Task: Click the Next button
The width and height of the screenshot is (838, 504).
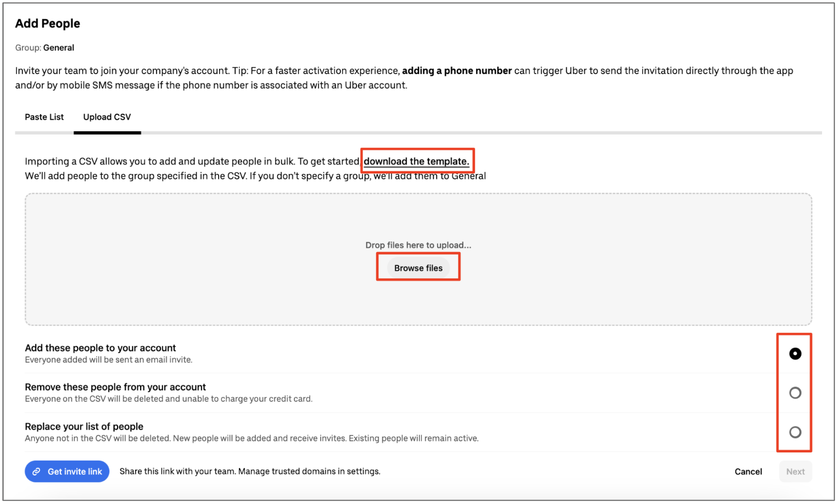Action: click(795, 472)
